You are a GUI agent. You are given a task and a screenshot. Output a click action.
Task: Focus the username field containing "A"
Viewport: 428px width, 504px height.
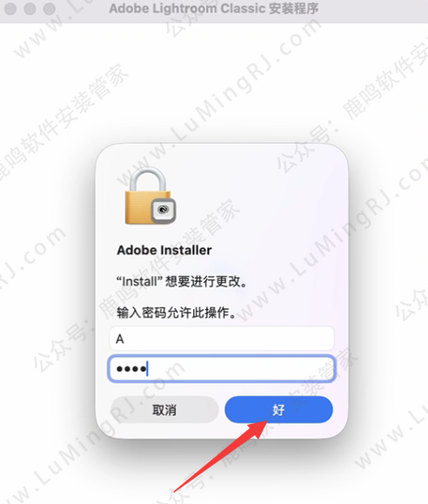coord(222,339)
